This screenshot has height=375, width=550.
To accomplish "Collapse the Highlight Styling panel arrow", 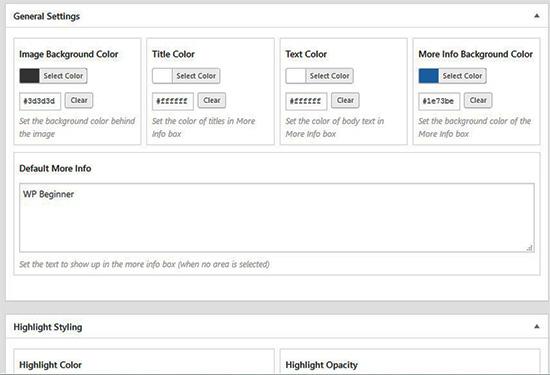I will click(x=536, y=327).
